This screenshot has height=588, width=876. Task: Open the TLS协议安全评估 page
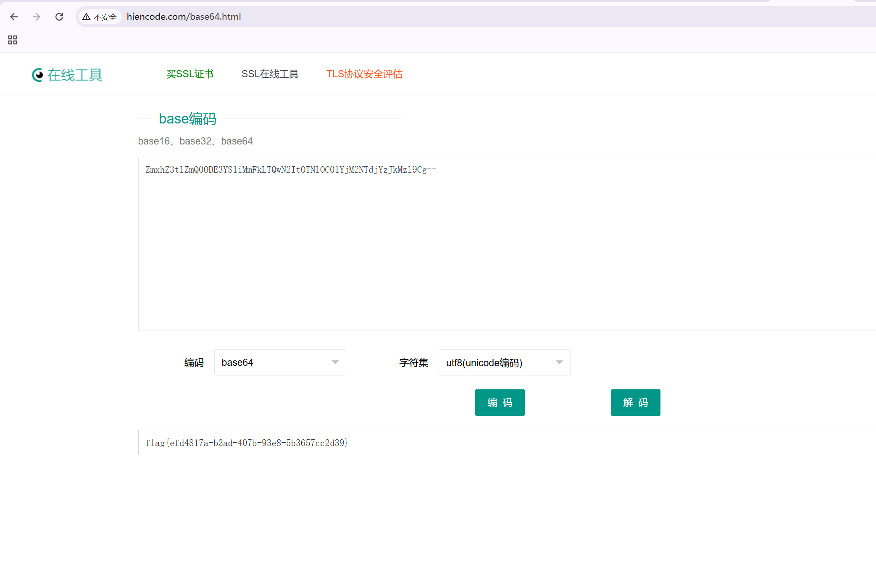point(364,74)
